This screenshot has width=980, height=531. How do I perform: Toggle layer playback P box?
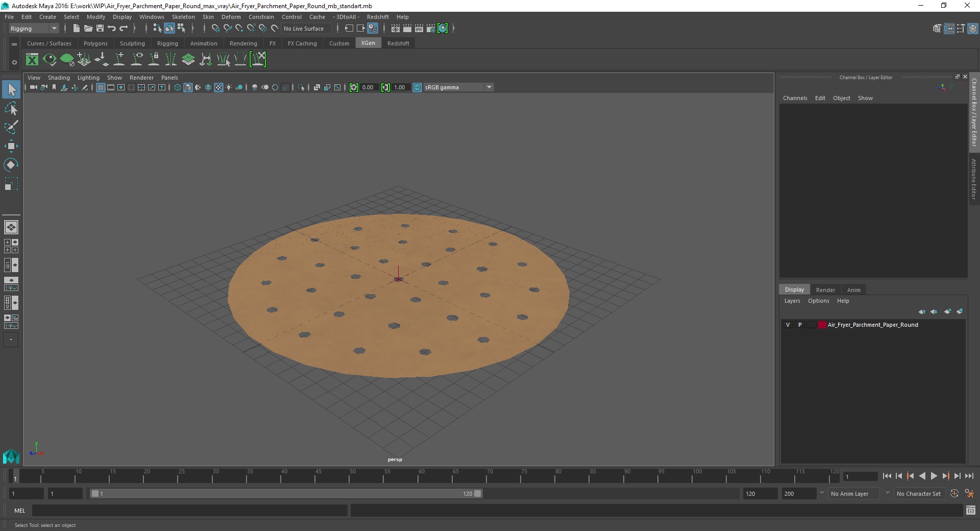pyautogui.click(x=800, y=325)
